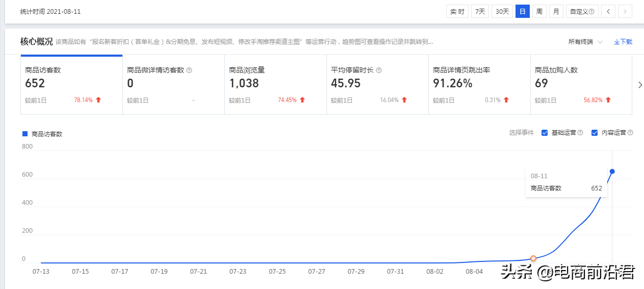This screenshot has height=289, width=644.
Task: Click the 74.45% change value
Action: [288, 100]
